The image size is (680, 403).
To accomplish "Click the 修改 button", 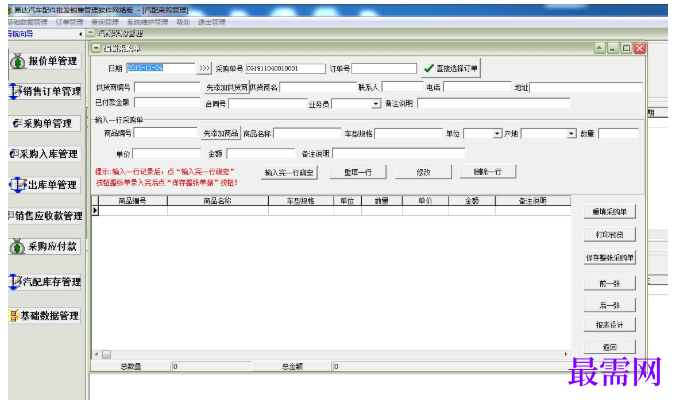I will click(423, 172).
